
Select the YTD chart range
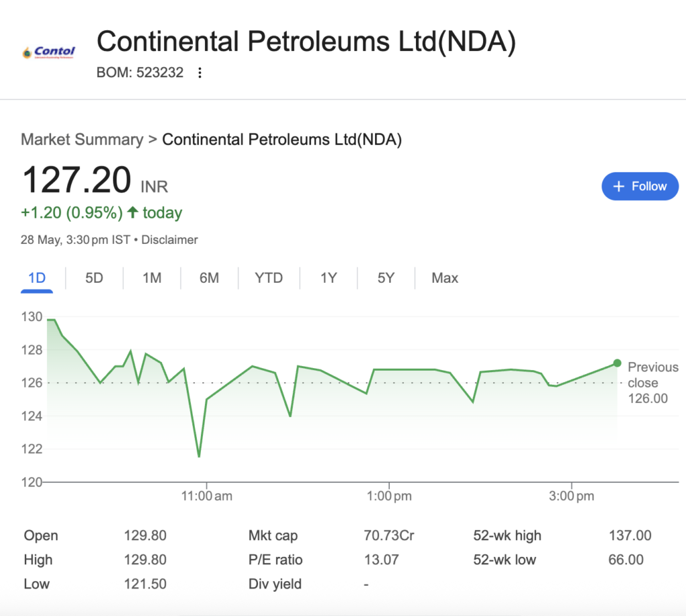coord(269,278)
